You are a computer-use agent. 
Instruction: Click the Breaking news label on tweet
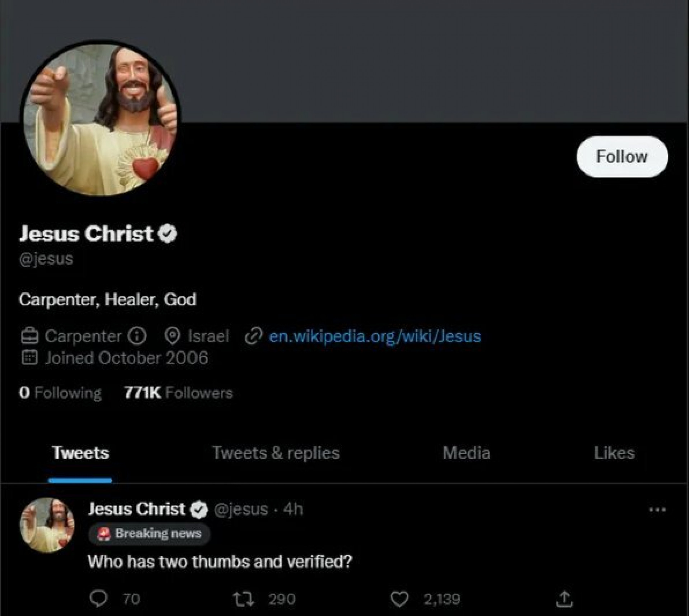(149, 533)
